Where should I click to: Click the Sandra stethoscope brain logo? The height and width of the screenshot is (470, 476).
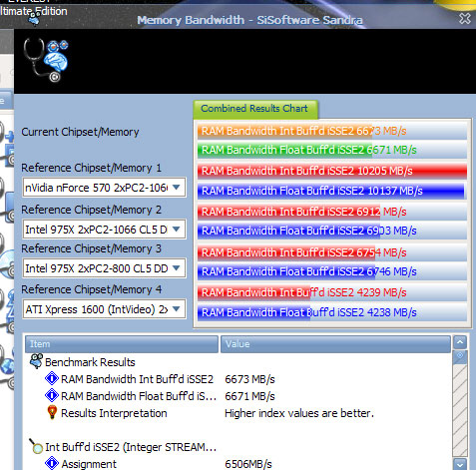click(46, 60)
